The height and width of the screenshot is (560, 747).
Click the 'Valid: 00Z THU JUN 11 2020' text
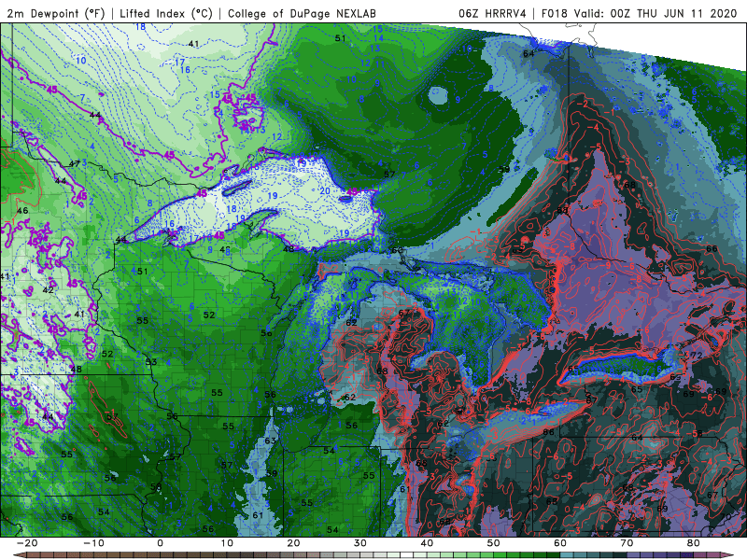pyautogui.click(x=655, y=13)
